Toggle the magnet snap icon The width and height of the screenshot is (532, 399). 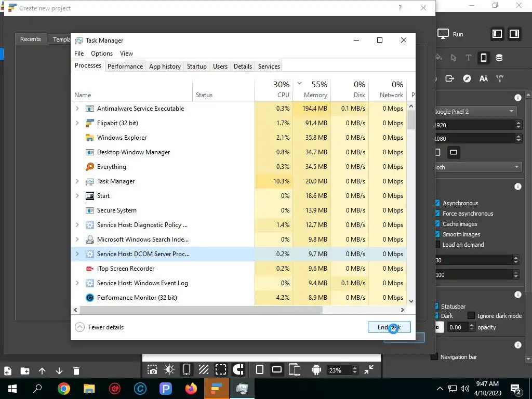[238, 369]
